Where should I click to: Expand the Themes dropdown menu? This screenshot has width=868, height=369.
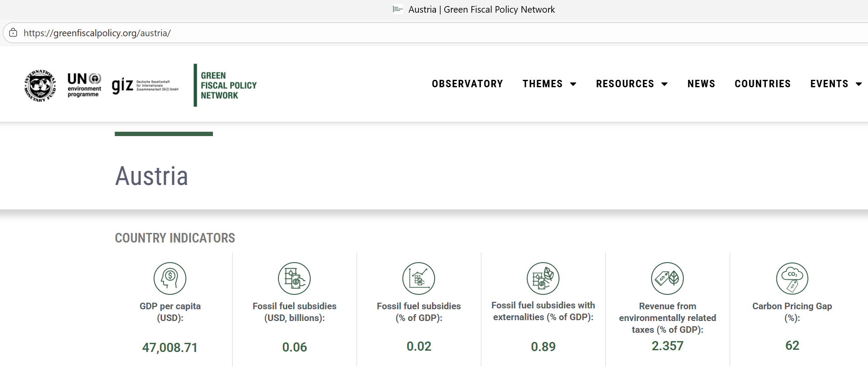click(x=549, y=84)
